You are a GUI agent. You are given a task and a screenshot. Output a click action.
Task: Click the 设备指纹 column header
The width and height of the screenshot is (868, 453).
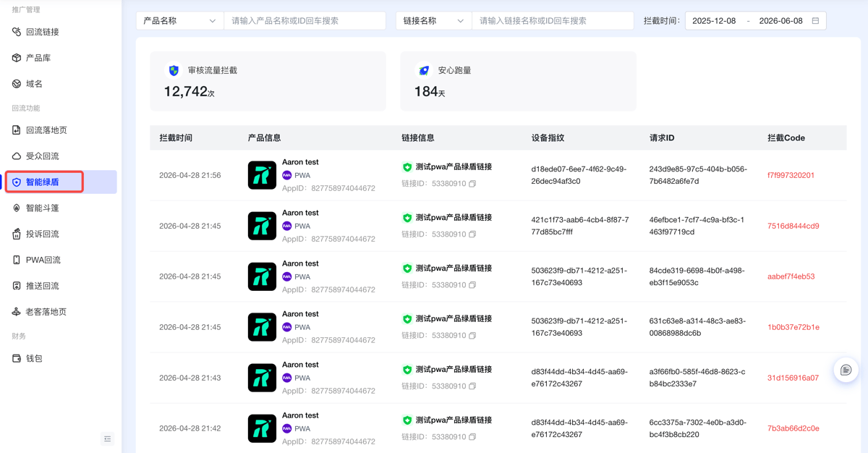tap(548, 137)
